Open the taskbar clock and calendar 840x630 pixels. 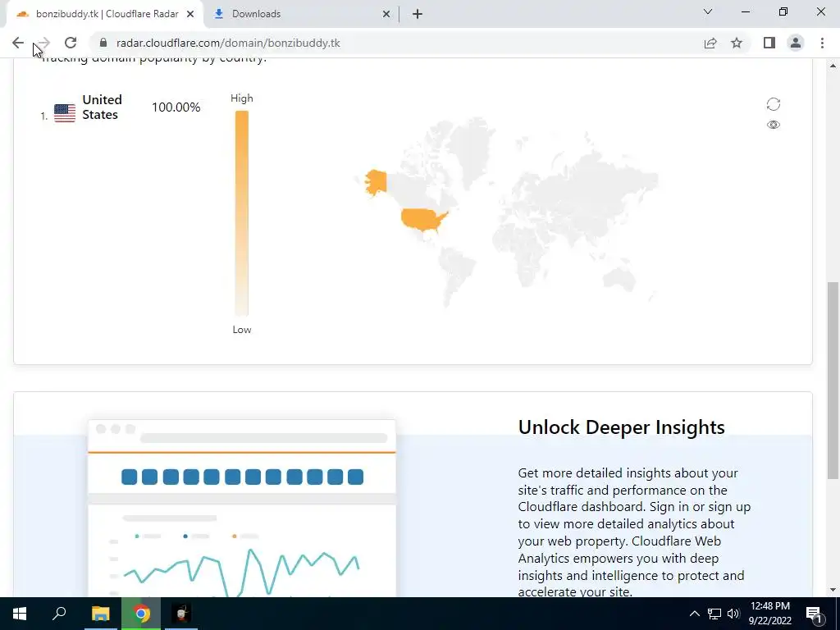pyautogui.click(x=769, y=614)
